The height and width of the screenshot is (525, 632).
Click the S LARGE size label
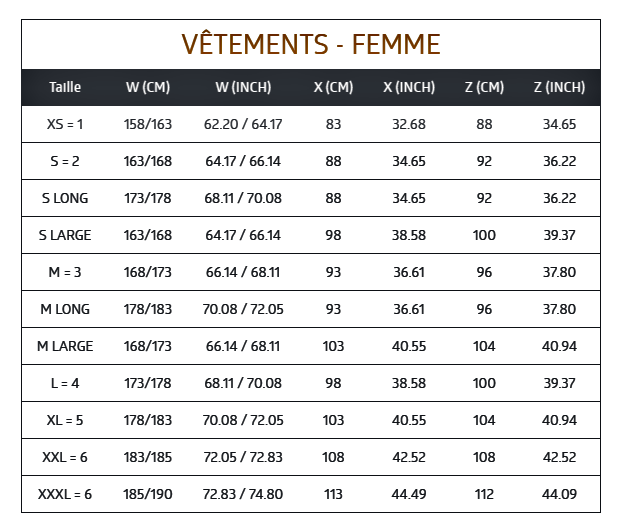(x=65, y=235)
